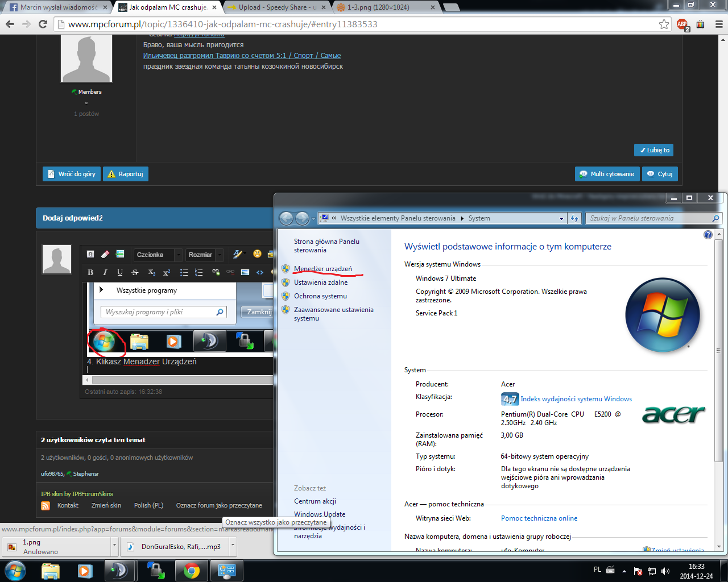Click the Windows Start orb on taskbar
The height and width of the screenshot is (582, 728).
15,571
